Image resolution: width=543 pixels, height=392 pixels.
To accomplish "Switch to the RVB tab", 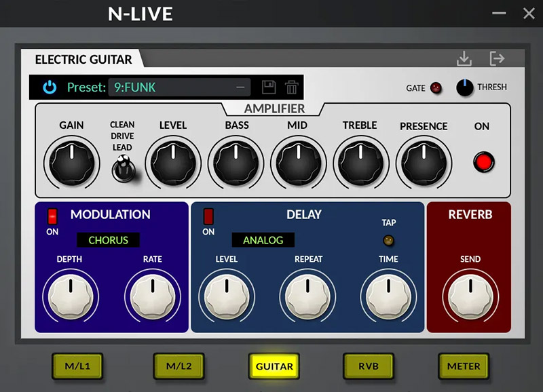I will point(369,366).
